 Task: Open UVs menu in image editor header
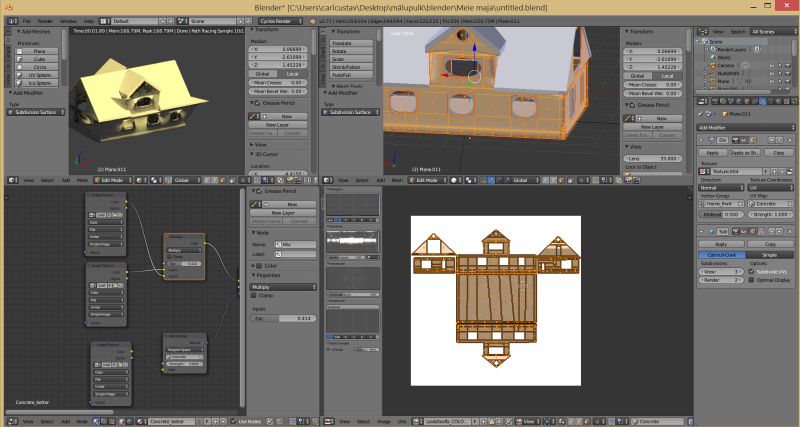[x=402, y=421]
